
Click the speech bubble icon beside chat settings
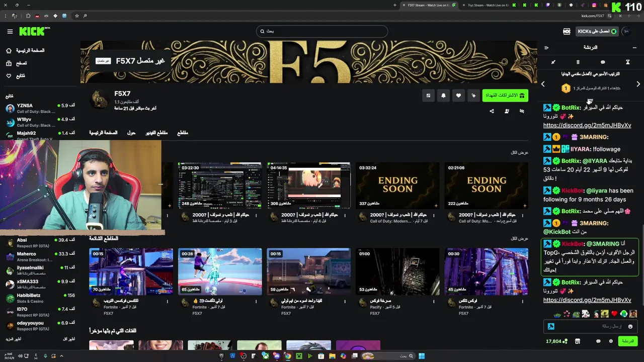598,341
